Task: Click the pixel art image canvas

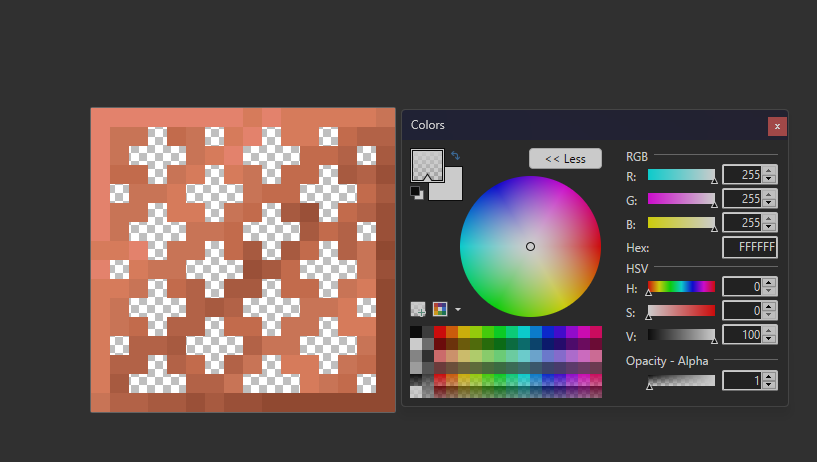Action: pyautogui.click(x=243, y=260)
